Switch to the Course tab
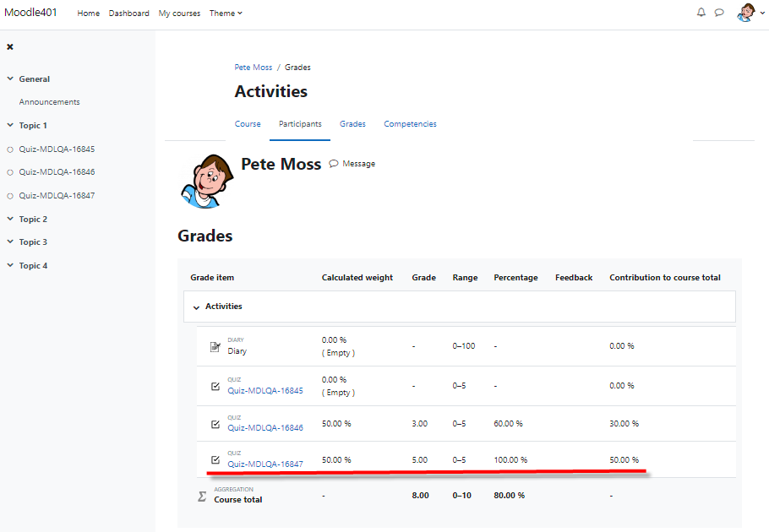The height and width of the screenshot is (532, 769). tap(248, 124)
